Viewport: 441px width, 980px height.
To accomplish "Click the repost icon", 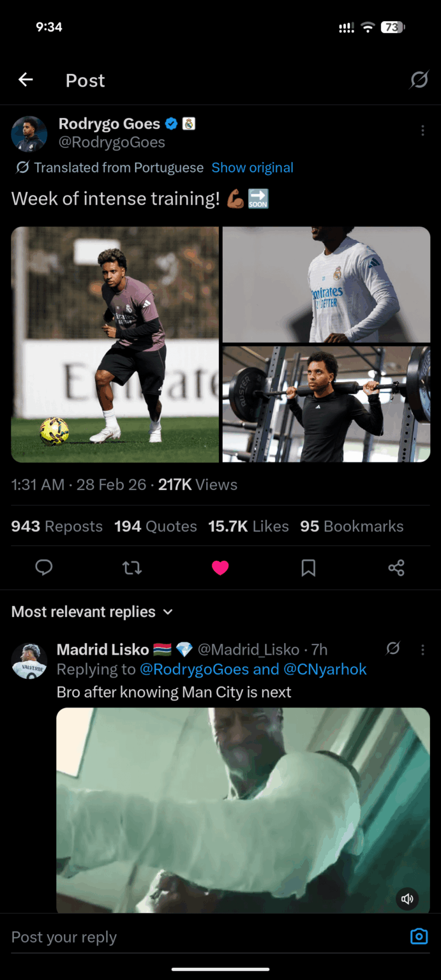I will click(132, 567).
